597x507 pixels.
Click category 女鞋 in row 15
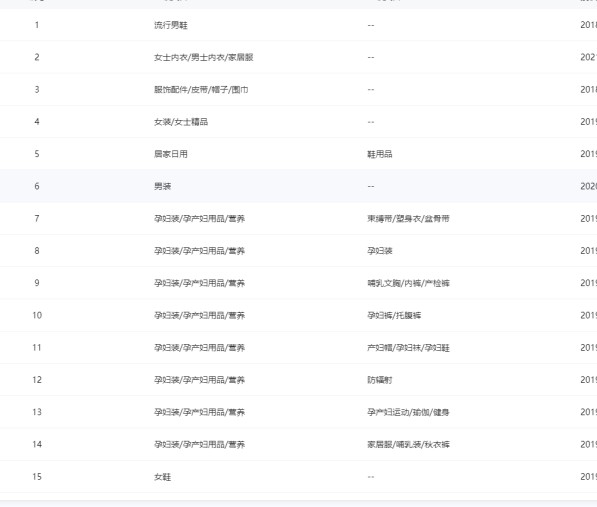[x=163, y=477]
